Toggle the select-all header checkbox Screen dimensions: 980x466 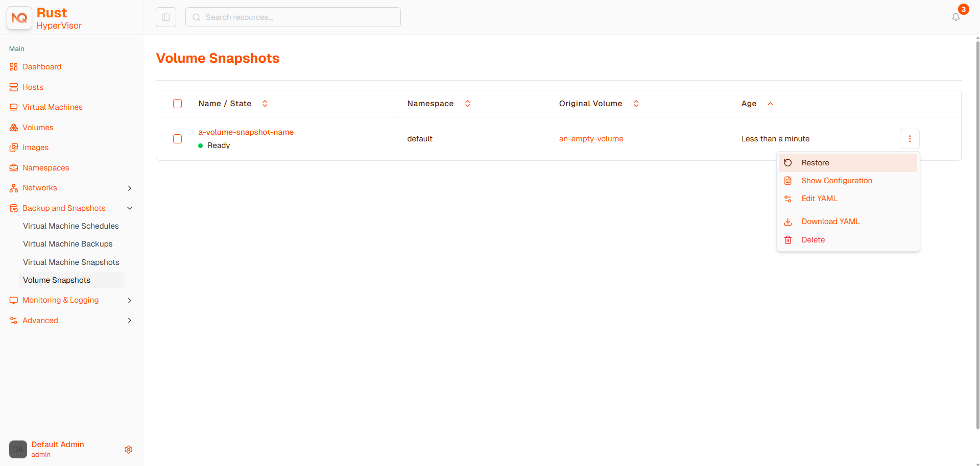pyautogui.click(x=178, y=104)
